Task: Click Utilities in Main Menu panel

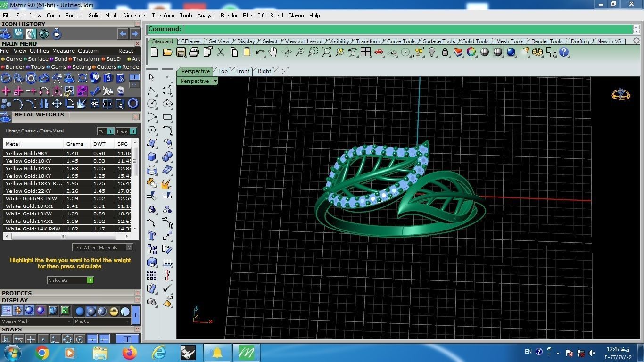Action: 39,51
